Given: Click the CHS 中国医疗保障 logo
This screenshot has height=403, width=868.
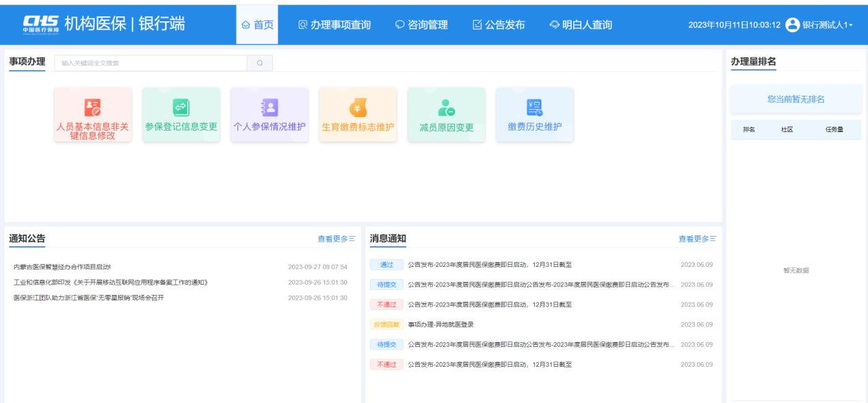Looking at the screenshot, I should [40, 24].
